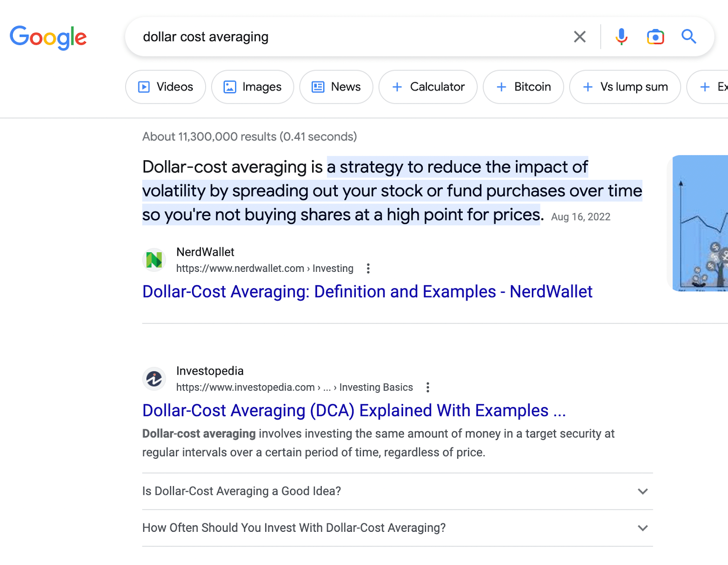Open the three-dot options next to NerdWallet result
Viewport: 728px width, 565px height.
pos(368,269)
